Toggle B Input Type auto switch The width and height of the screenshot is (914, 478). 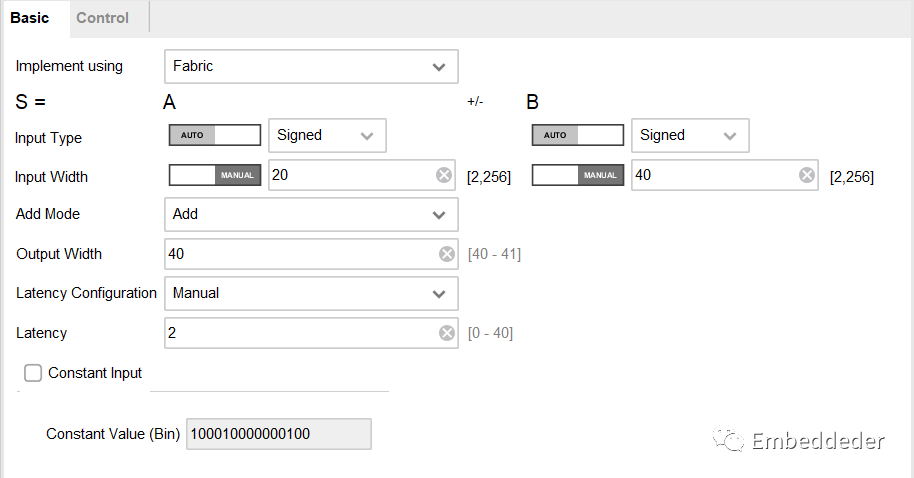pyautogui.click(x=578, y=135)
